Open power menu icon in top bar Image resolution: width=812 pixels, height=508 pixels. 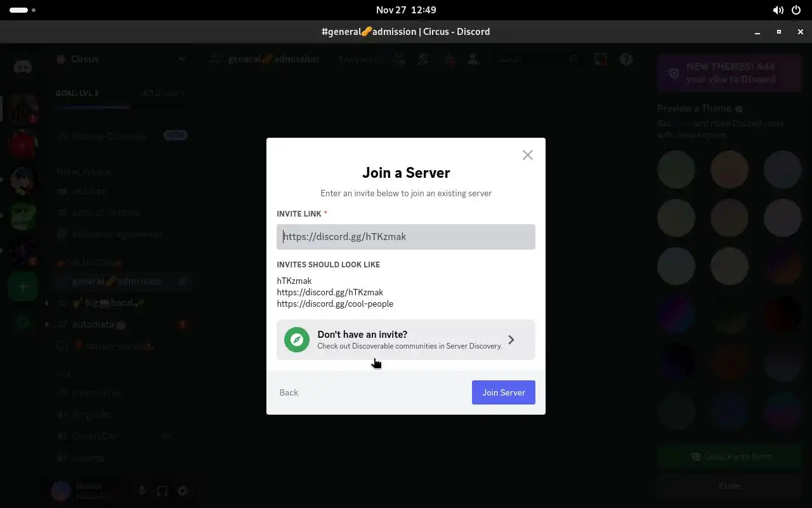797,10
